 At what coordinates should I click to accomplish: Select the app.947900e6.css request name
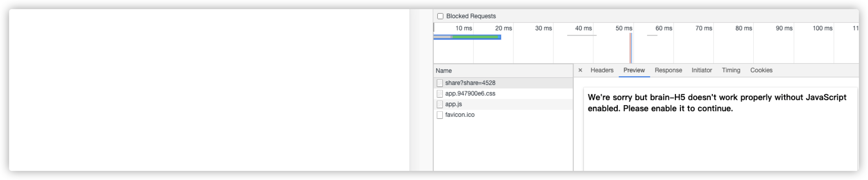click(470, 93)
